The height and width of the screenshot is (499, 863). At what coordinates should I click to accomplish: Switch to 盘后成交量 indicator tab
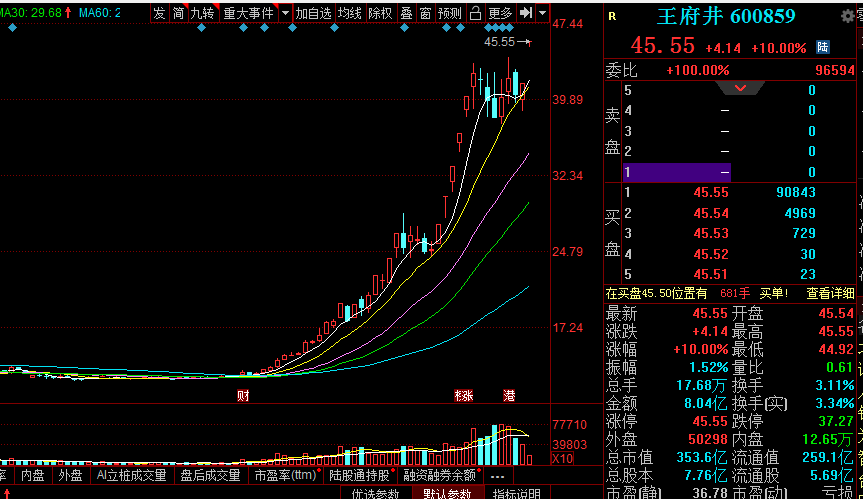click(210, 475)
